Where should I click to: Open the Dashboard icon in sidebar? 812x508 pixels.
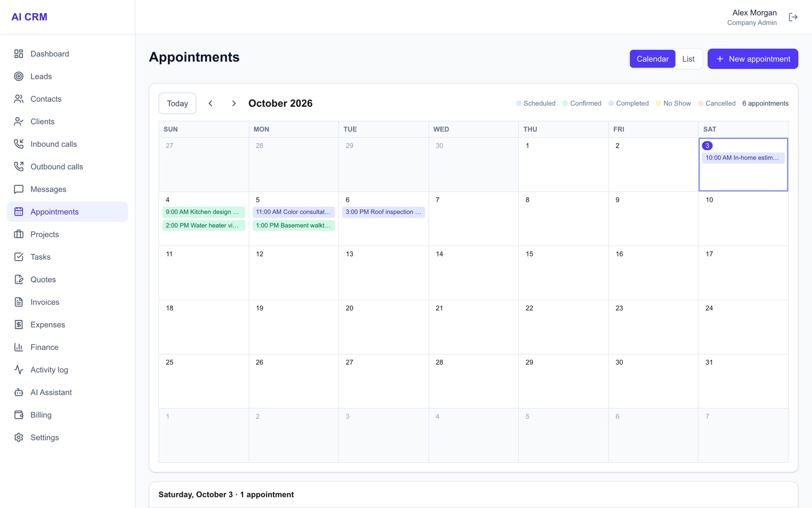pyautogui.click(x=19, y=54)
